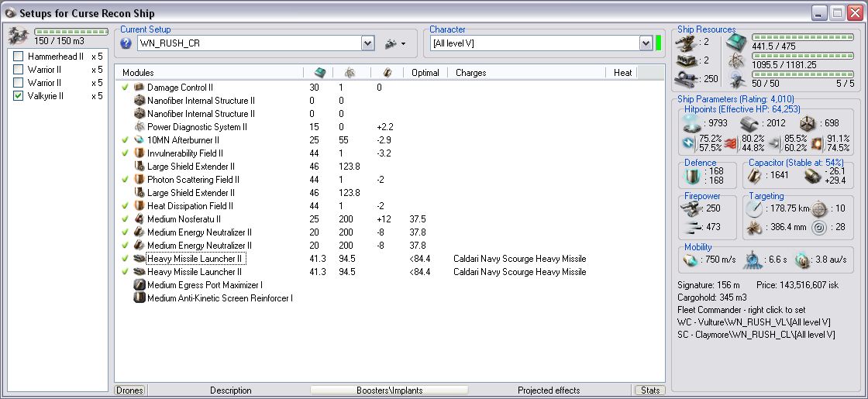The image size is (868, 399).
Task: Click the armor hitpoints icon next to 2012
Action: pyautogui.click(x=749, y=123)
